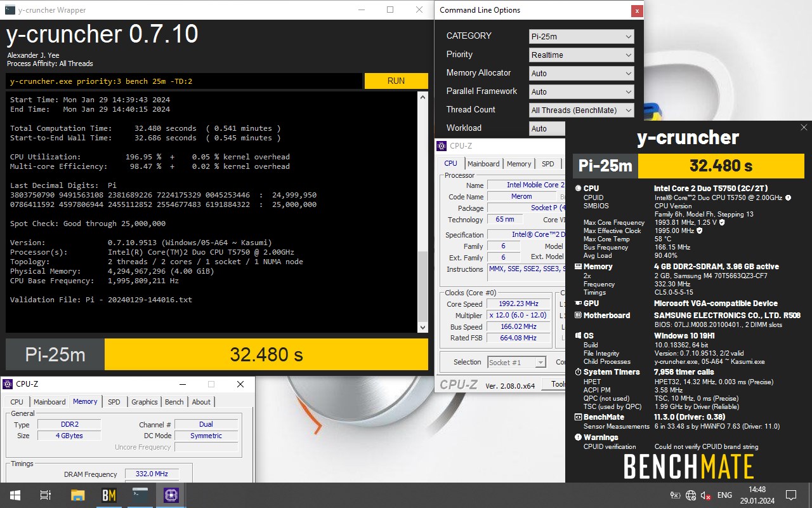This screenshot has width=812, height=508.
Task: Open the Thread Count dropdown
Action: [581, 110]
